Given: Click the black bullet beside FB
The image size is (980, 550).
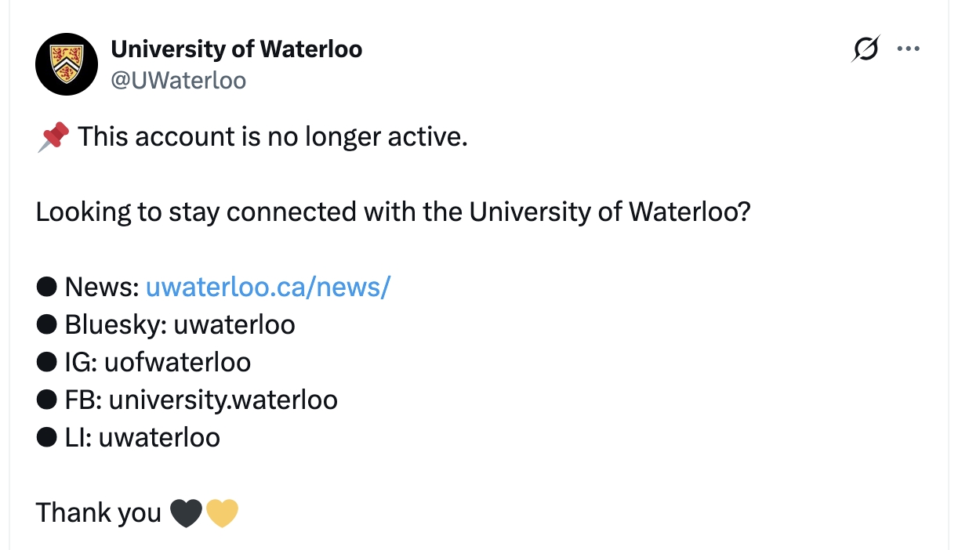Looking at the screenshot, I should click(x=47, y=400).
